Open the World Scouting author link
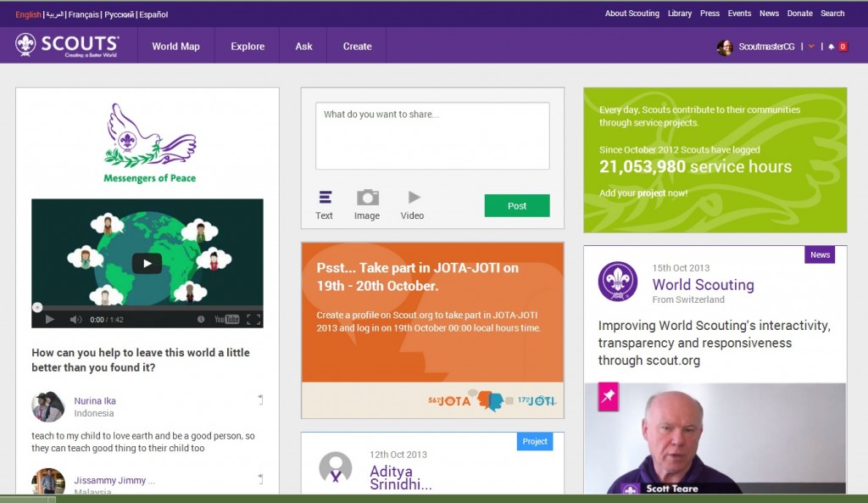This screenshot has width=868, height=503. pos(703,285)
